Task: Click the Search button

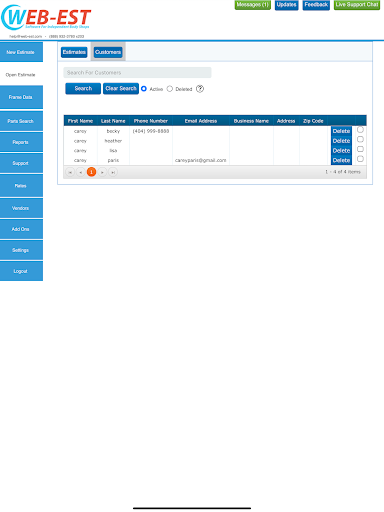Action: 83,88
